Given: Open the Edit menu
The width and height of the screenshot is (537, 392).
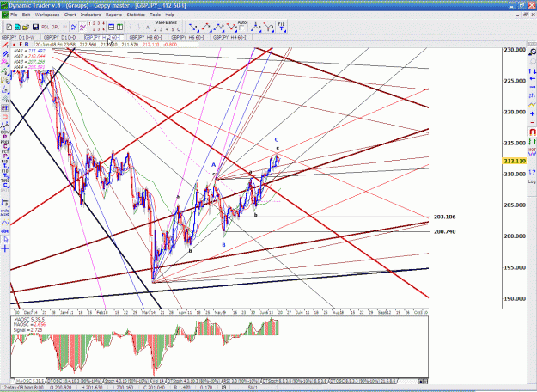Looking at the screenshot, I should [x=26, y=15].
